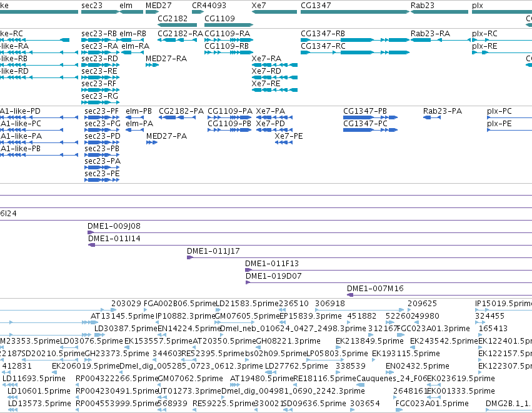Select transcript sec23-RF
The image size is (532, 413).
[x=100, y=90]
